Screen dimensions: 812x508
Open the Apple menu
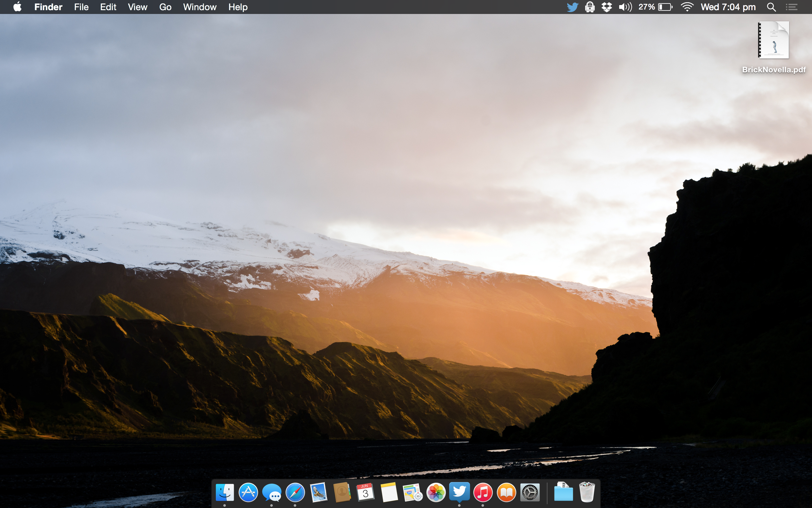17,7
